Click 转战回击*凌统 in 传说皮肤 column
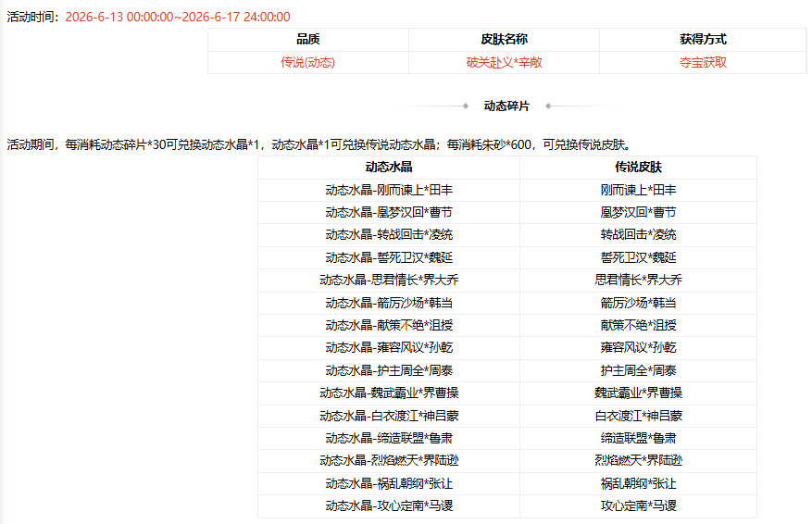812x524 pixels. click(638, 234)
